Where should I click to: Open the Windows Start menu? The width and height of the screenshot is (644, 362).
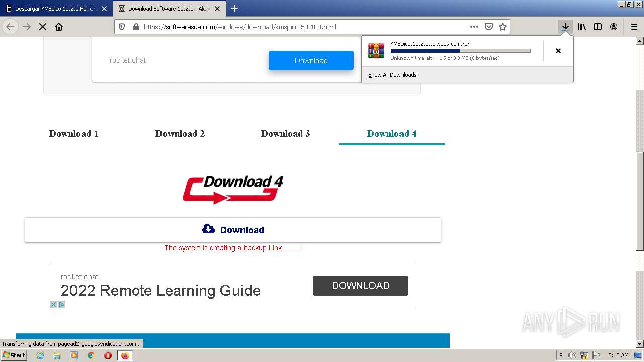14,355
